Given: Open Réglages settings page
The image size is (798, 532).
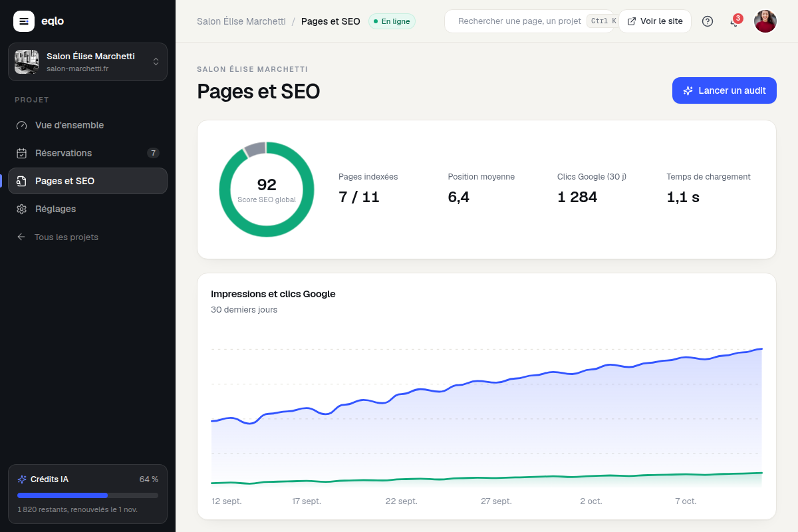Looking at the screenshot, I should (x=88, y=209).
